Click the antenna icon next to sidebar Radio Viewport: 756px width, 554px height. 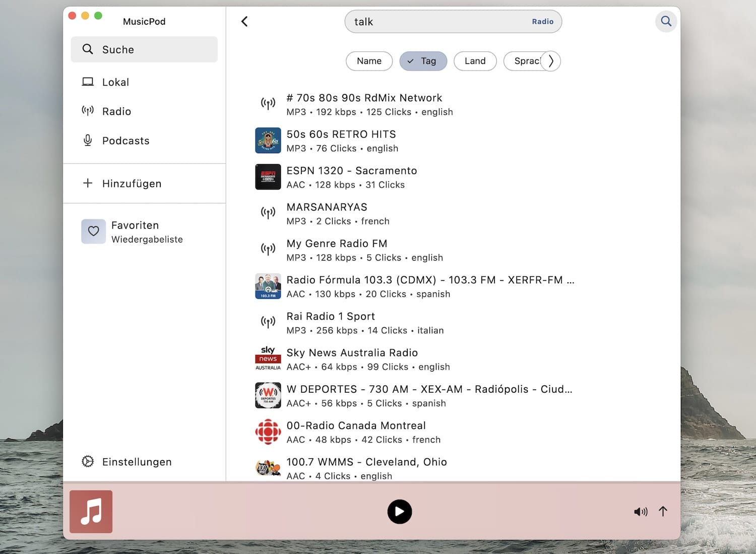pyautogui.click(x=88, y=111)
